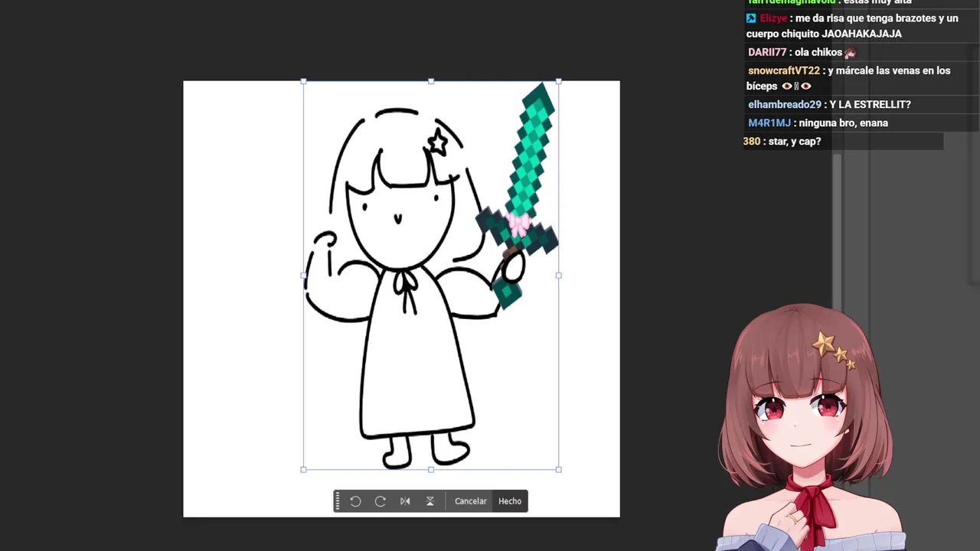
Task: Flip selection vertically
Action: click(x=430, y=501)
